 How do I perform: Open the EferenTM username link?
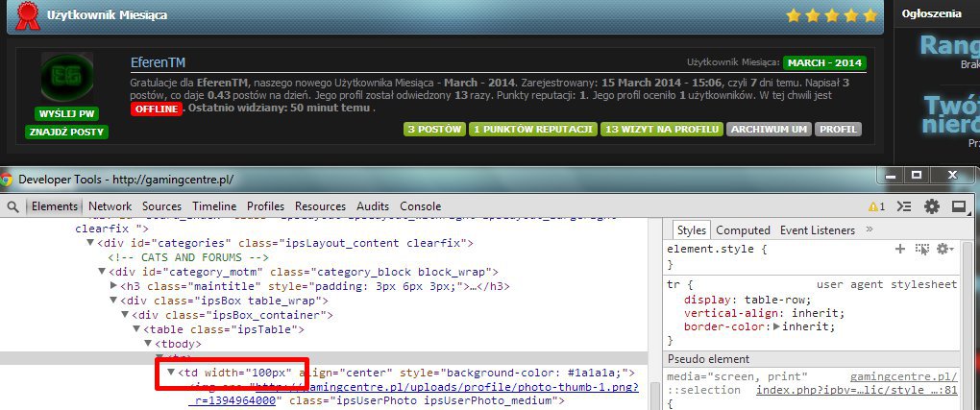(x=158, y=62)
